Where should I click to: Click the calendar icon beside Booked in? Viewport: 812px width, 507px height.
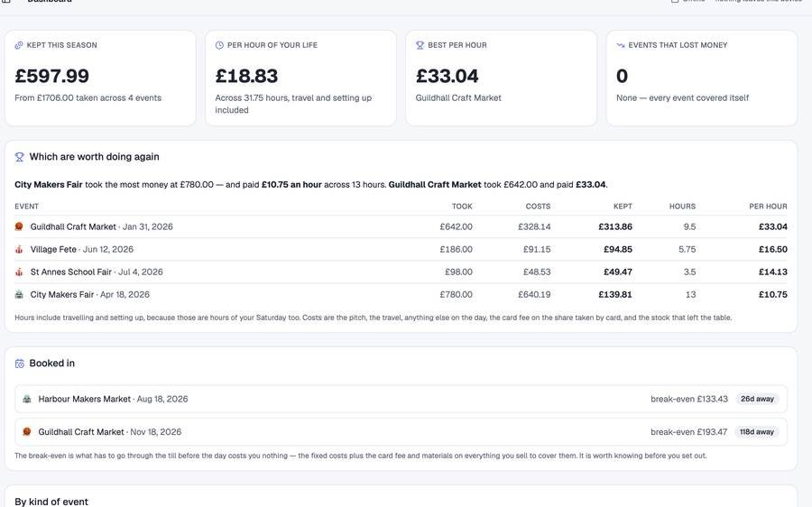[19, 364]
